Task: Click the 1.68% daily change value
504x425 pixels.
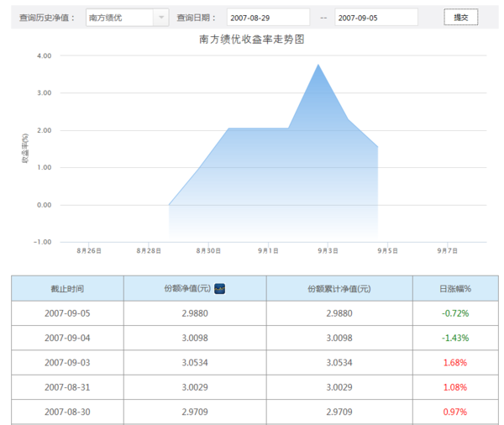Action: [455, 363]
